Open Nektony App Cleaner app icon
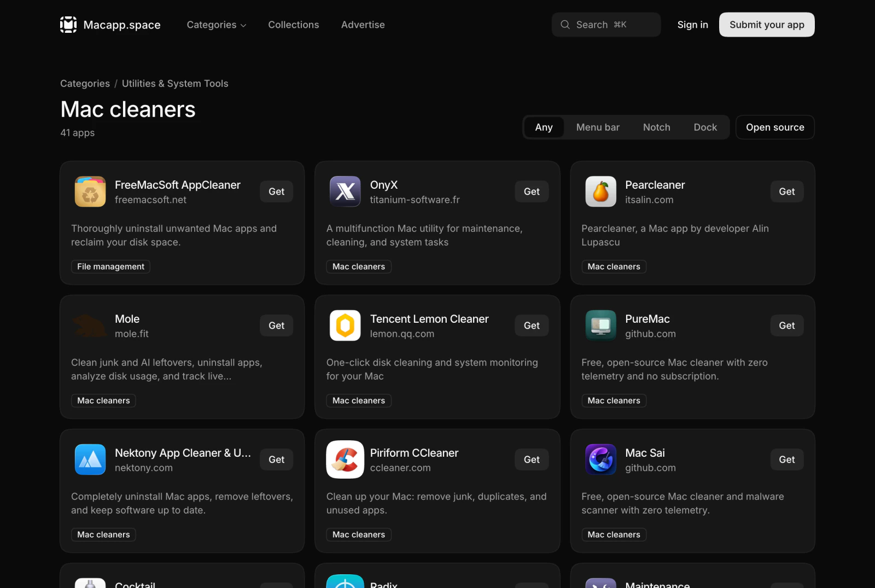The height and width of the screenshot is (588, 875). coord(90,459)
